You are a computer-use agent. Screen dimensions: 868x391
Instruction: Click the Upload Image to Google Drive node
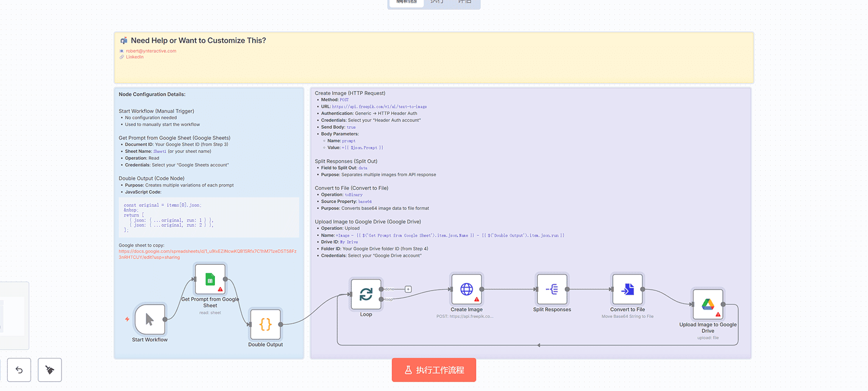coord(708,304)
